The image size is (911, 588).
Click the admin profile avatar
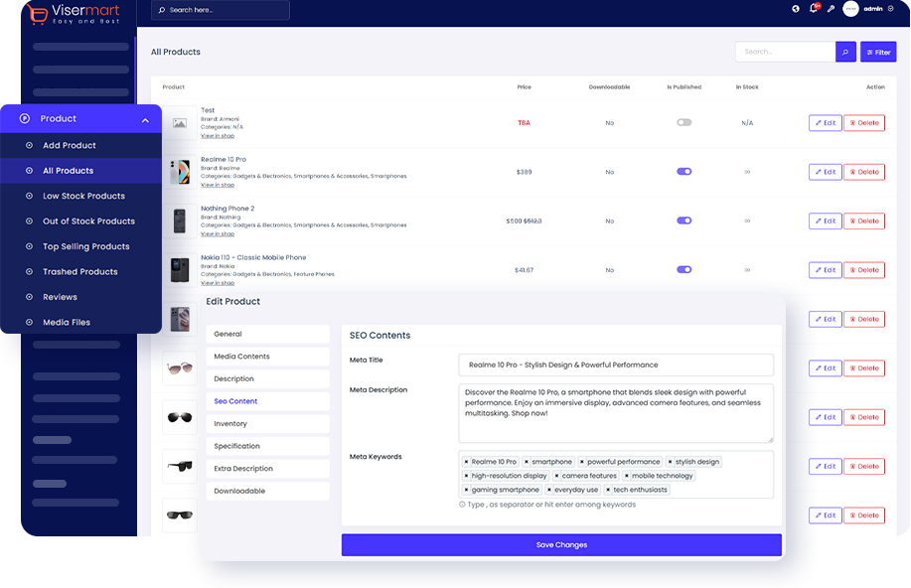[x=850, y=9]
